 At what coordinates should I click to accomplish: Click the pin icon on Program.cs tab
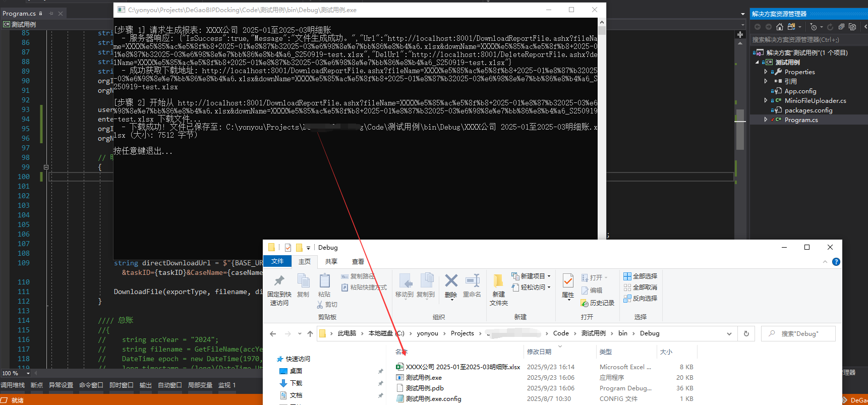[51, 14]
